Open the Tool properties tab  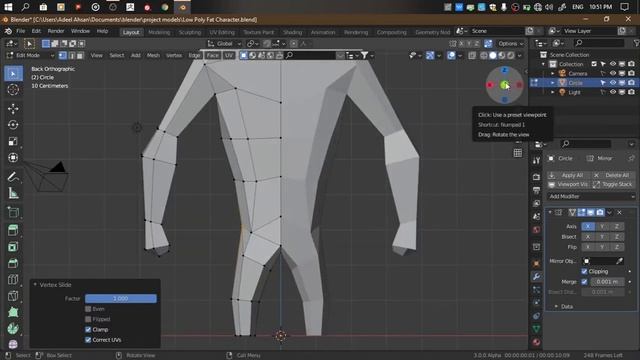(x=536, y=160)
